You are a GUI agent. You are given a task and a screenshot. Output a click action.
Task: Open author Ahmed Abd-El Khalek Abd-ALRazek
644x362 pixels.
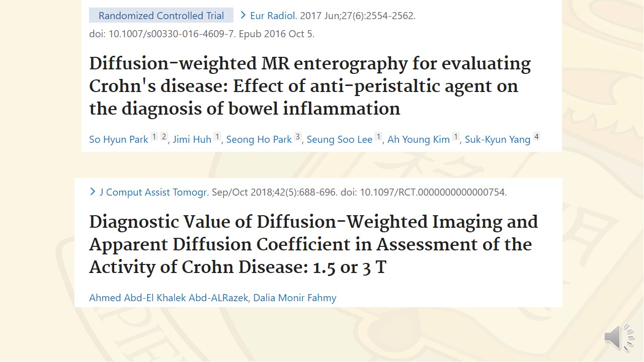[169, 298]
